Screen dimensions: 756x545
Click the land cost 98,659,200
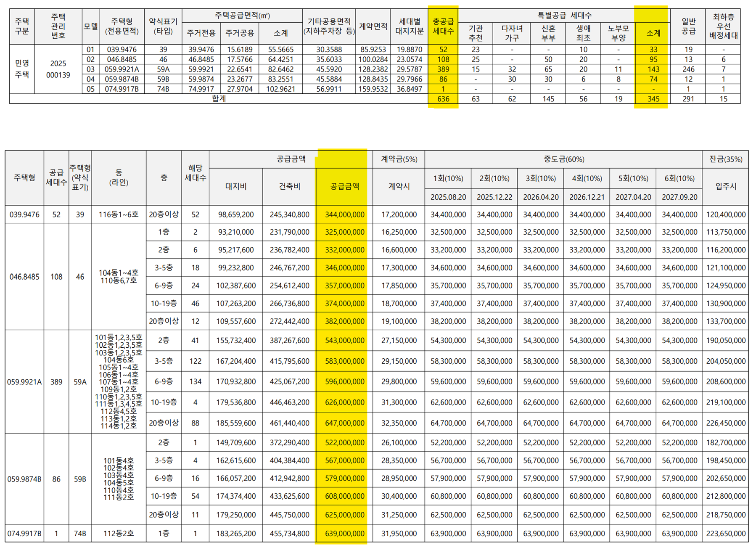tap(236, 214)
